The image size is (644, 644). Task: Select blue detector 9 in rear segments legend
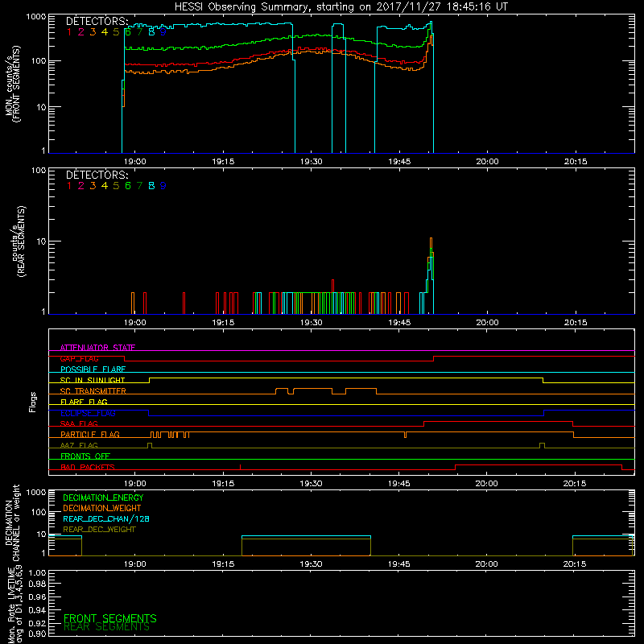pos(163,186)
